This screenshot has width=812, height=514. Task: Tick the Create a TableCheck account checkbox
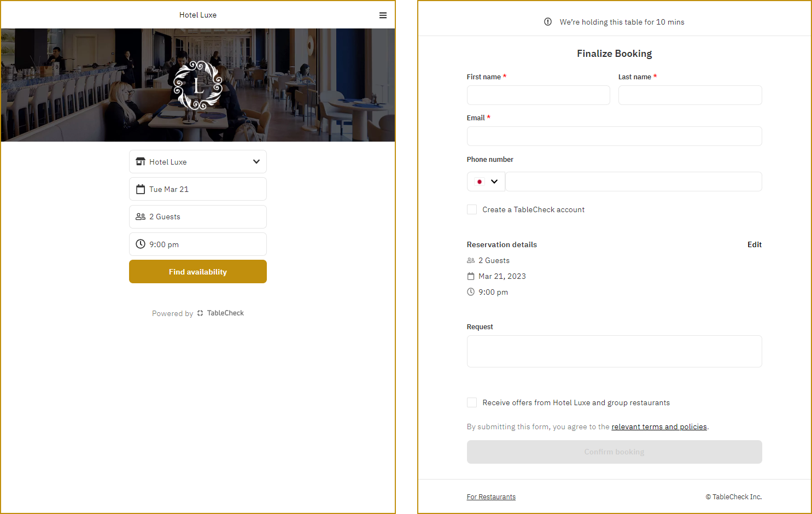(472, 209)
